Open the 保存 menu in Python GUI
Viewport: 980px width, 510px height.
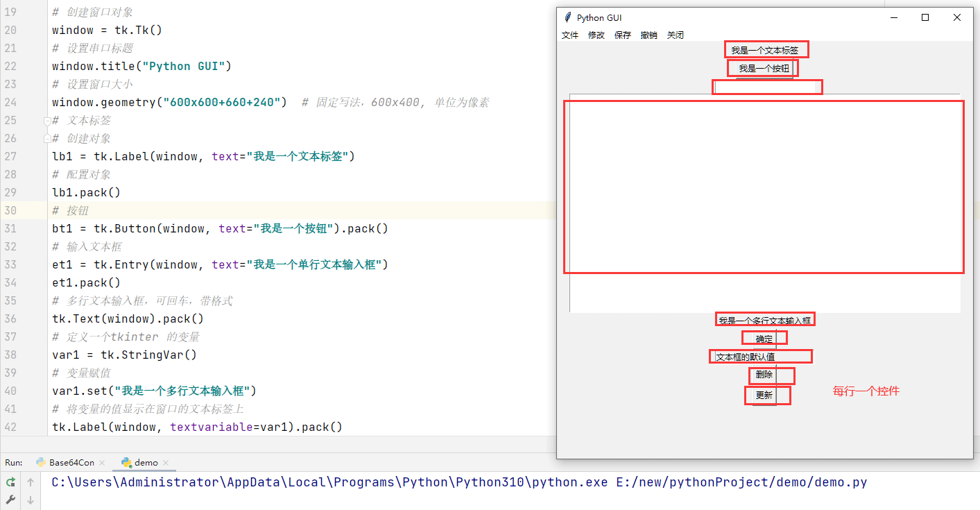point(623,35)
